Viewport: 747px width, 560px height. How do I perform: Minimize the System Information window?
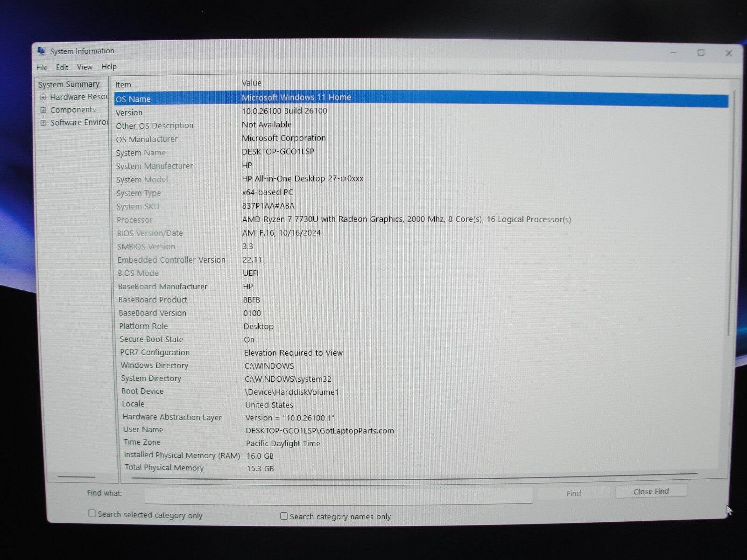[x=673, y=53]
